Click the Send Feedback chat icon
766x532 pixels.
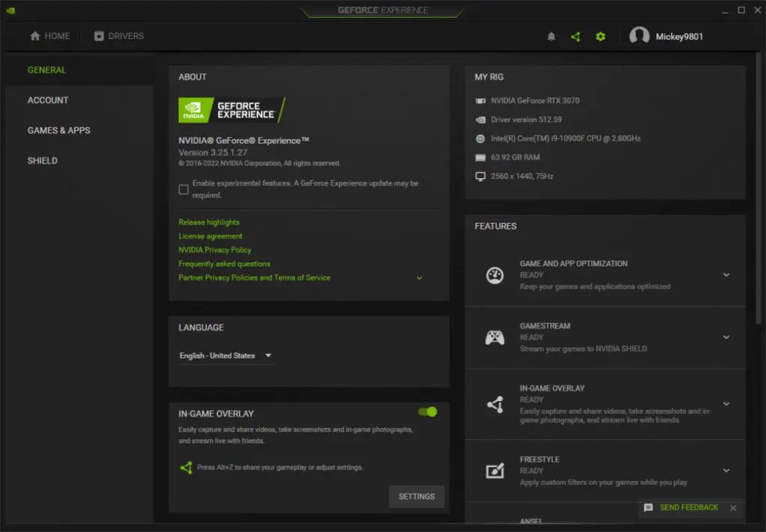[x=649, y=507]
